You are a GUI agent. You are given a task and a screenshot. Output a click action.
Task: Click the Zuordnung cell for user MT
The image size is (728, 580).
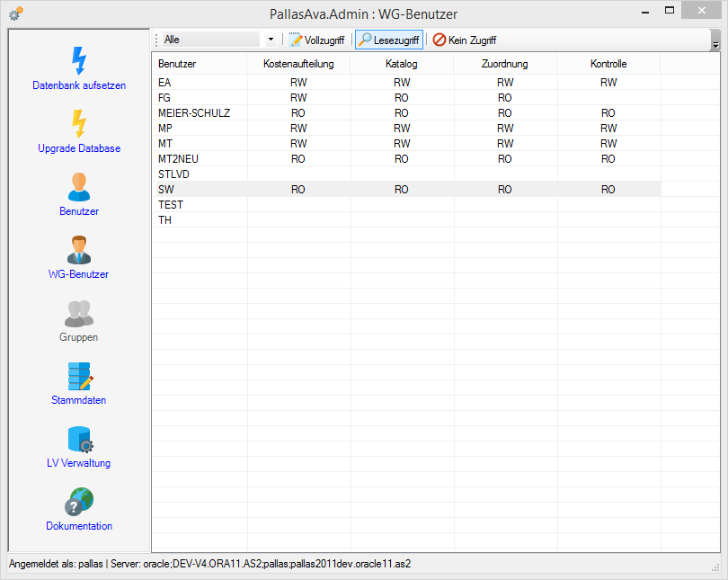[505, 144]
